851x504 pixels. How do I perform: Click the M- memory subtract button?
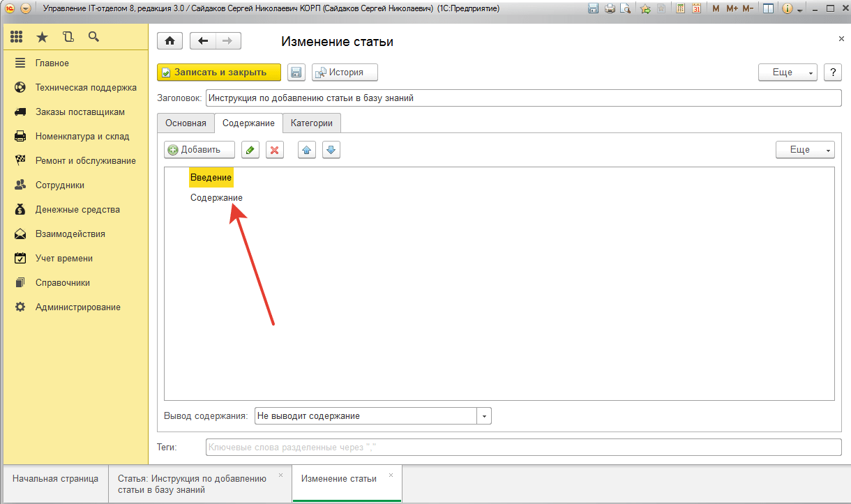click(x=748, y=9)
